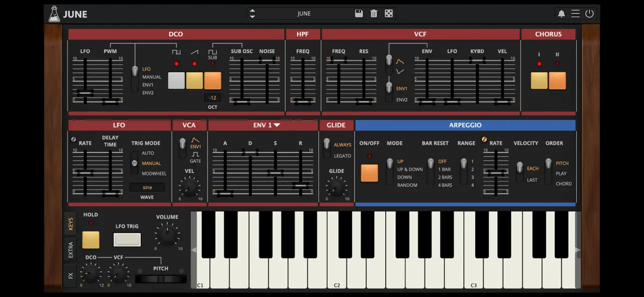Image resolution: width=644 pixels, height=297 pixels.
Task: Randomize the patch with the dice icon
Action: pos(389,13)
